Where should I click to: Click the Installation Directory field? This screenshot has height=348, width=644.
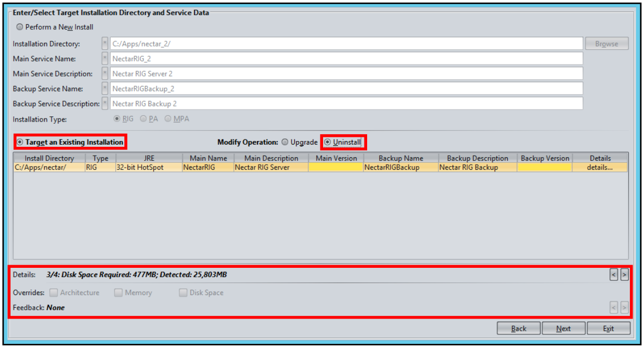point(346,44)
